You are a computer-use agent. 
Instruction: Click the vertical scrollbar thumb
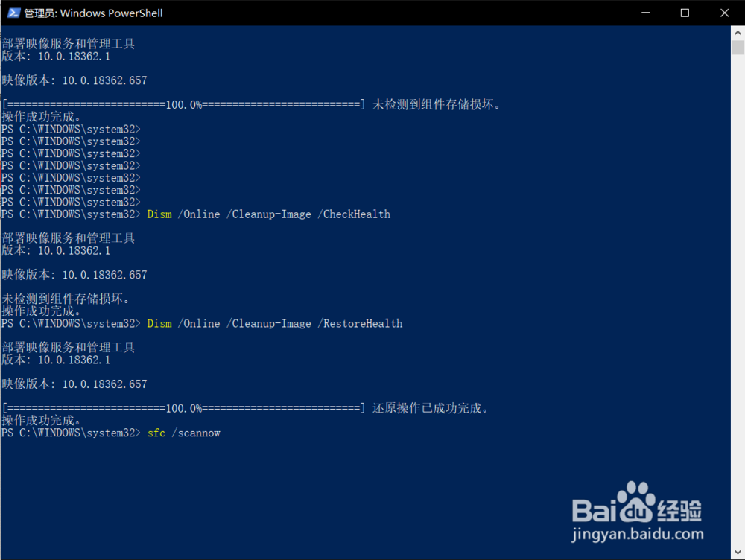pos(738,48)
